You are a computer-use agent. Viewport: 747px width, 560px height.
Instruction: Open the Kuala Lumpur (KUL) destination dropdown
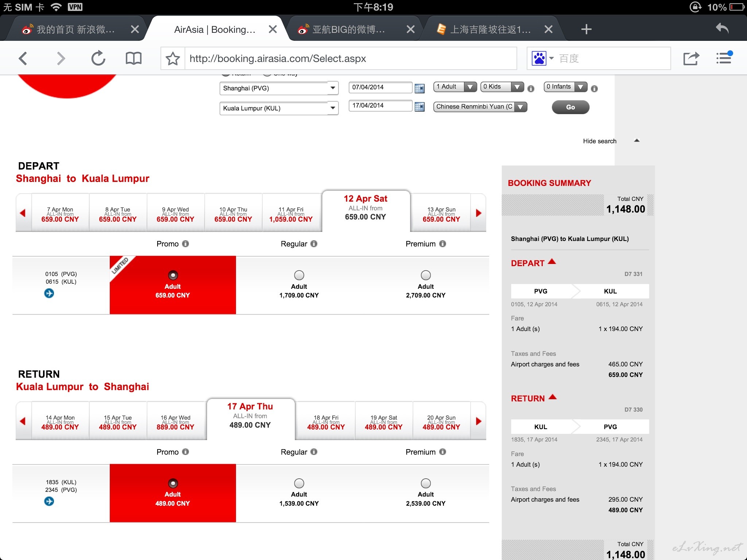279,108
